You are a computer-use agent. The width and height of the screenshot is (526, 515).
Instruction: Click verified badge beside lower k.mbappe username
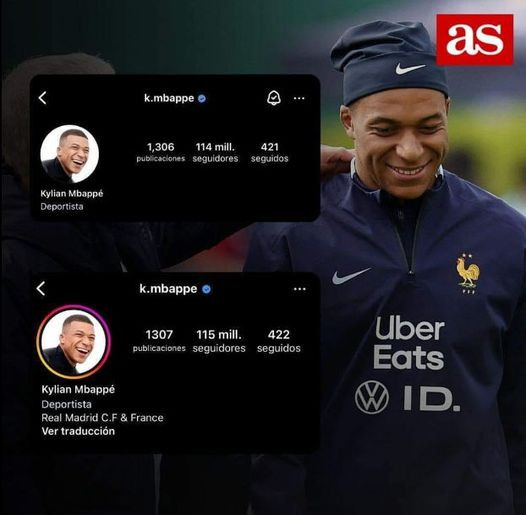point(207,289)
